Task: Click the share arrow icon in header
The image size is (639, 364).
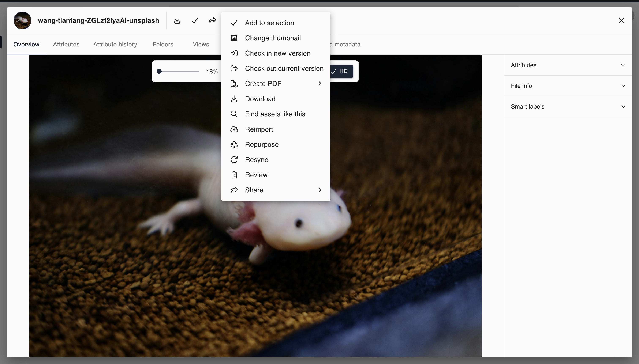Action: (212, 20)
